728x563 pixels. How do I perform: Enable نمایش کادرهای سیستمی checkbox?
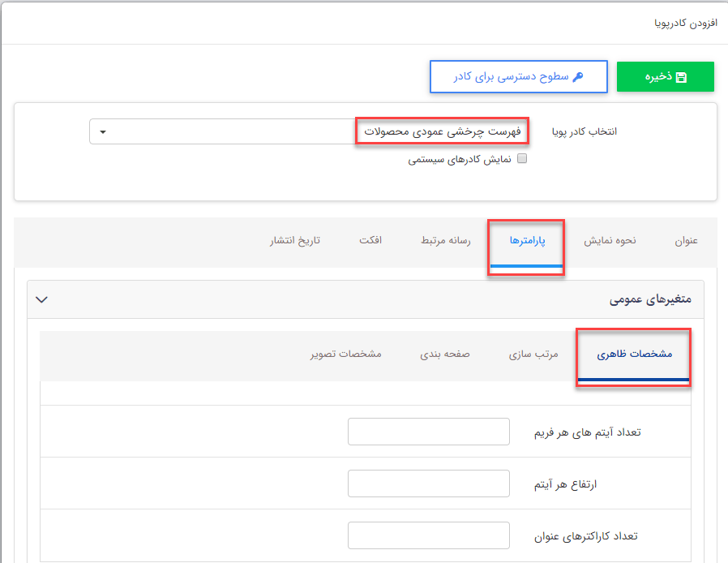[522, 157]
